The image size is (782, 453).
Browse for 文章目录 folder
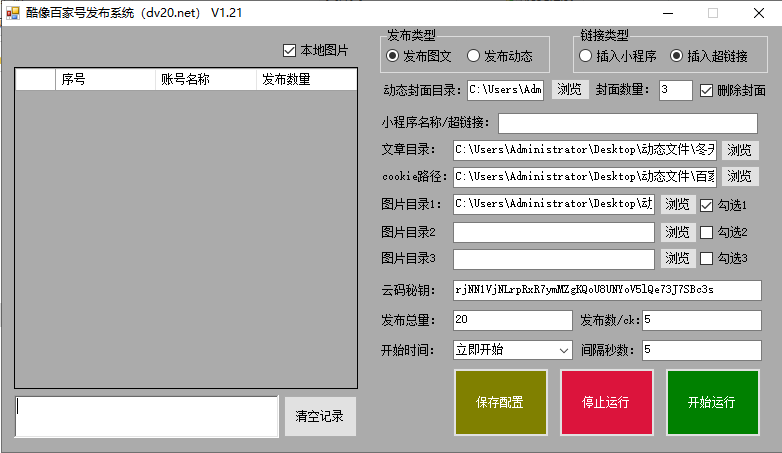click(739, 150)
